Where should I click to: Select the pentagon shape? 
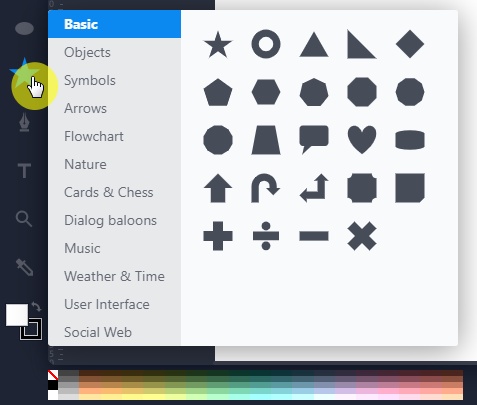(218, 92)
